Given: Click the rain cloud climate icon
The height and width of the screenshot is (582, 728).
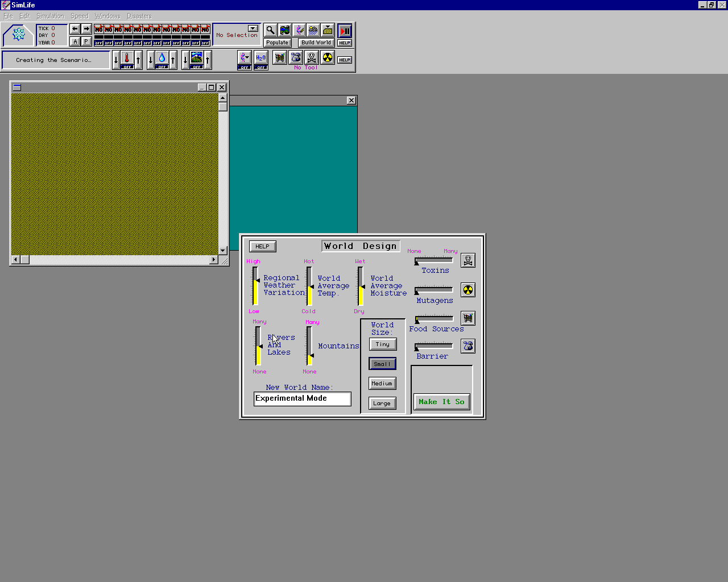Looking at the screenshot, I should (x=313, y=30).
